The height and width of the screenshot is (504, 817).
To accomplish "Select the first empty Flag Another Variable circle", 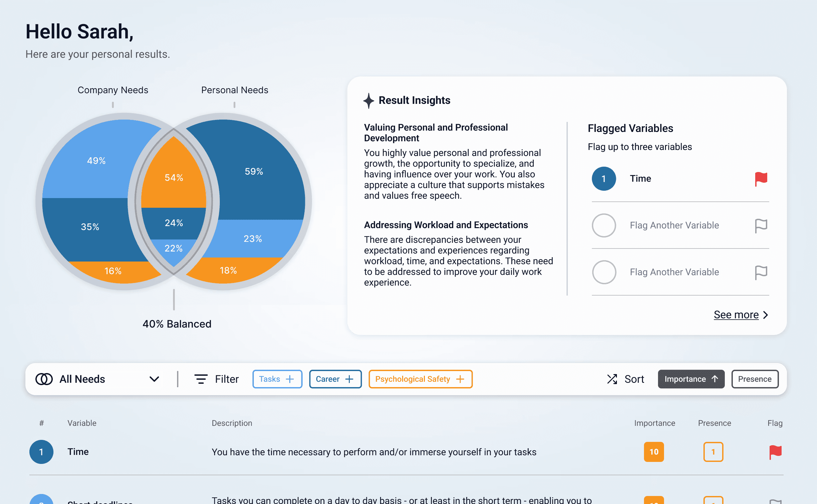I will tap(604, 225).
